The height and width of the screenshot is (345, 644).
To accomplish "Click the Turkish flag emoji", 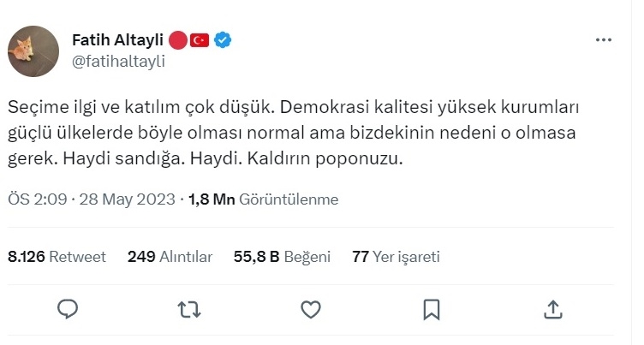I will pyautogui.click(x=200, y=40).
